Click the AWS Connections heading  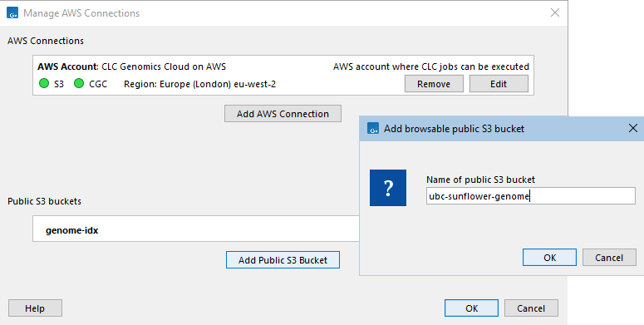coord(46,41)
